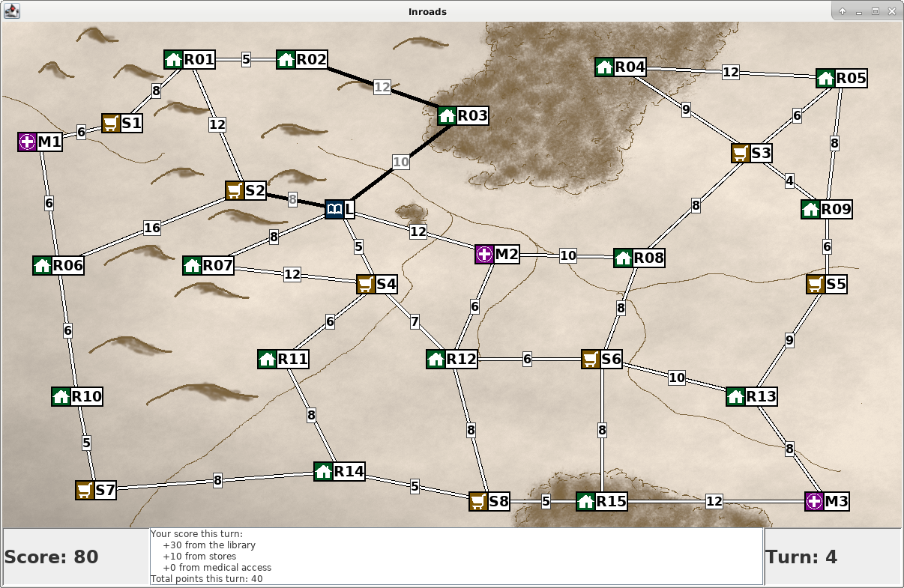The height and width of the screenshot is (588, 904).
Task: Select the R03 residence house icon
Action: 448,115
